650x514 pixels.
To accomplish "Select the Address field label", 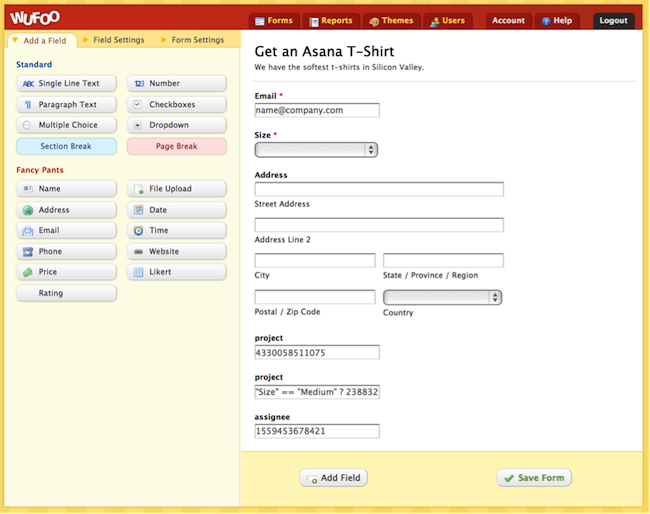I will 271,175.
